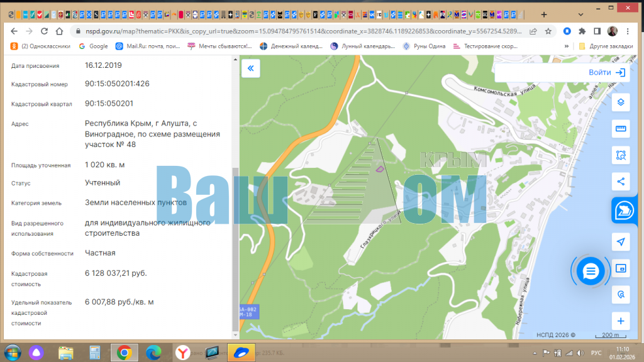Open Chrome's three-dot menu
The height and width of the screenshot is (362, 644).
tap(630, 31)
